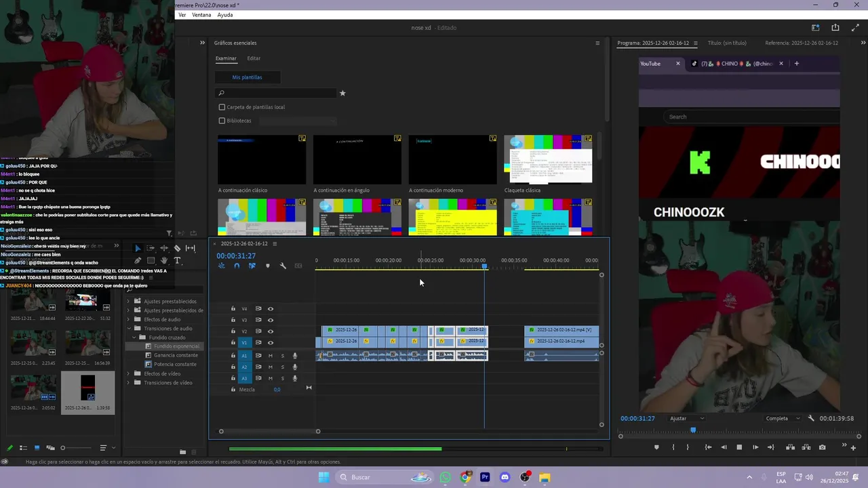Screen dimensions: 868x488
Task: Switch to the Examinar tab
Action: click(x=226, y=58)
